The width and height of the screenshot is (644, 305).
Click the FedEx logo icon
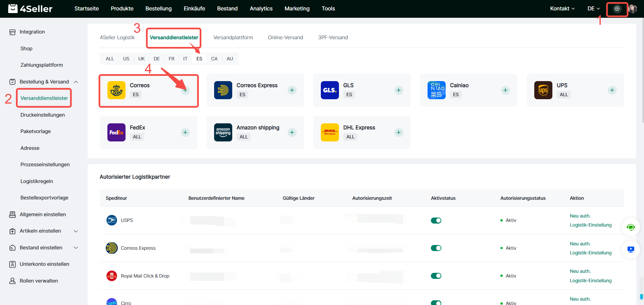116,132
